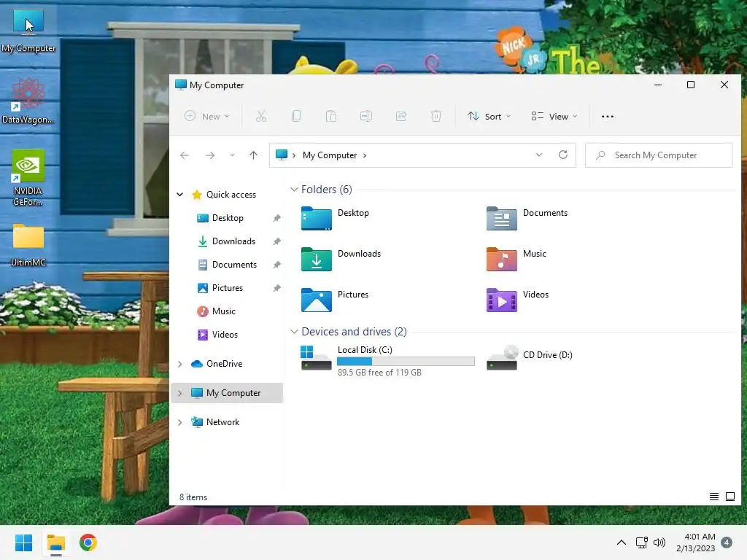Screen dimensions: 747x560
Task: Click the Rename icon in toolbar
Action: 366,116
